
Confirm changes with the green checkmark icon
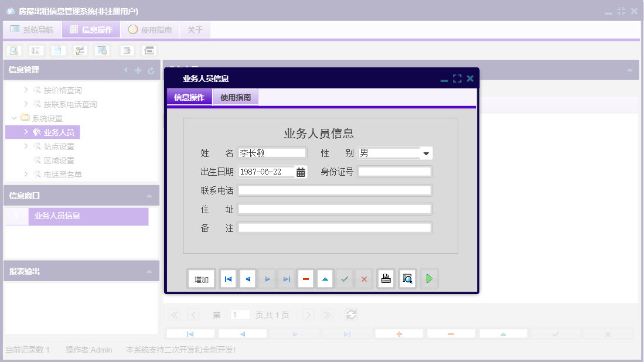click(345, 279)
